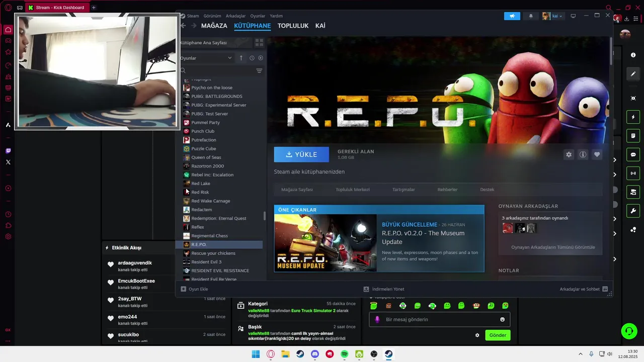Click the Kick sidebar broadcast signal icon
The image size is (644, 362).
pos(633,173)
